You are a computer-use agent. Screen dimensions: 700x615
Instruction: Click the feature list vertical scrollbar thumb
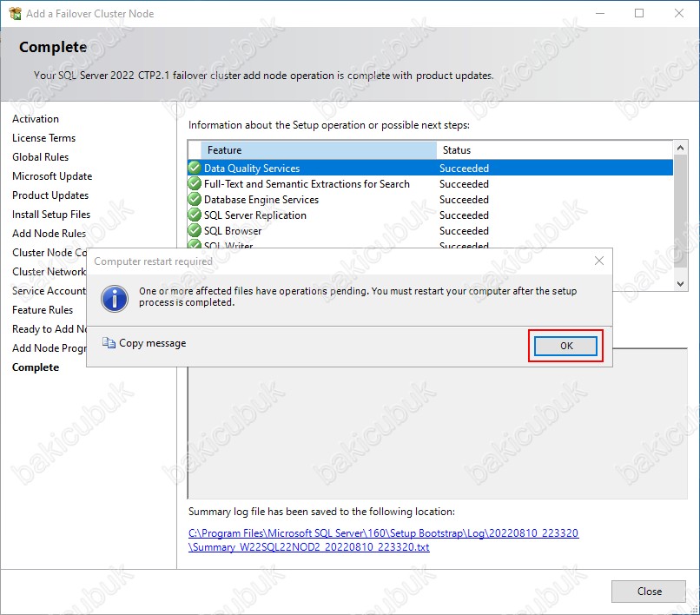tap(680, 211)
